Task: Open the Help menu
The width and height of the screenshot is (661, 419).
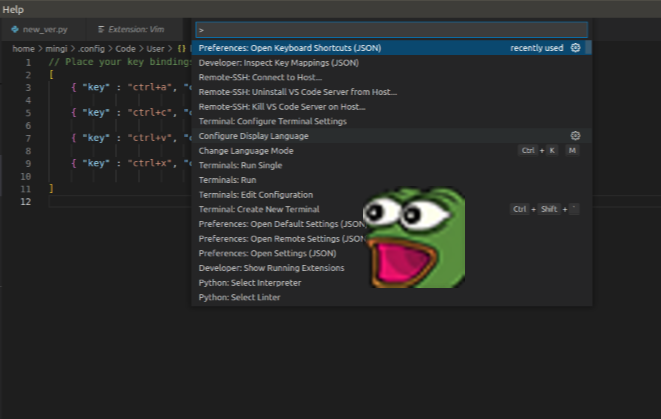Action: [x=13, y=9]
